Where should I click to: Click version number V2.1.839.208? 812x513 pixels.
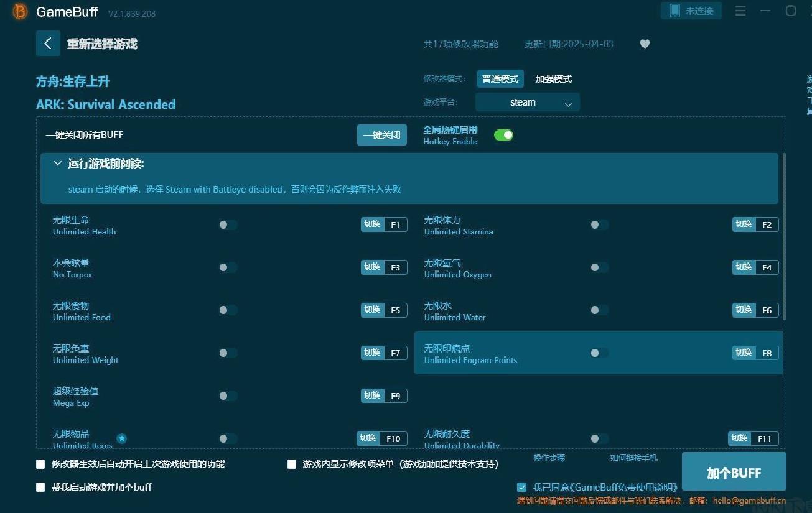pos(132,13)
